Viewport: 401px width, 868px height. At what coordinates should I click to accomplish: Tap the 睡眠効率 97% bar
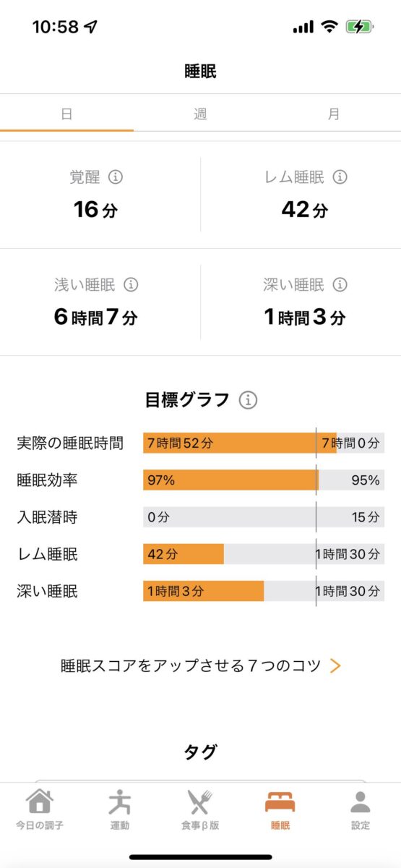pyautogui.click(x=264, y=480)
